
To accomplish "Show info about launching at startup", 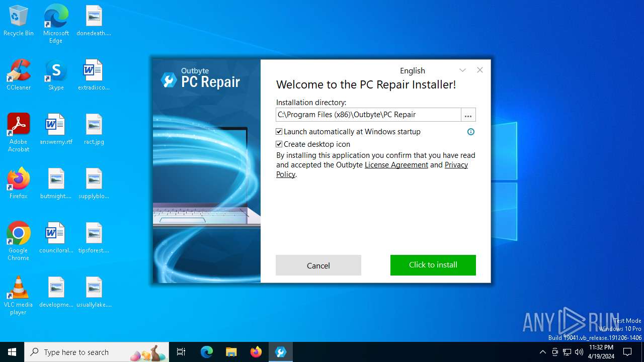I will point(471,132).
